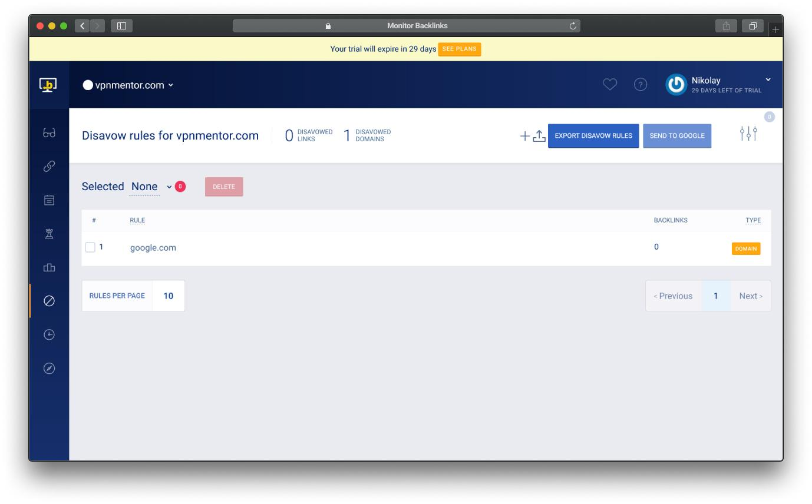Open a new tab with plus
The height and width of the screenshot is (504, 812).
pos(775,29)
